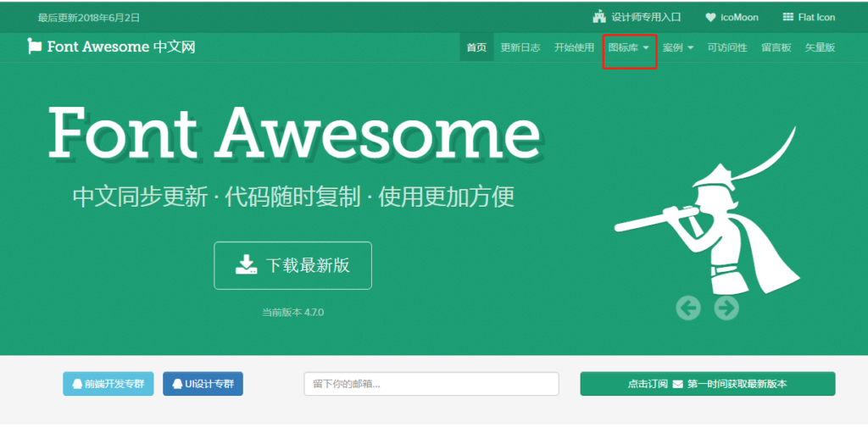Click the 下载最新版 button

click(x=292, y=265)
